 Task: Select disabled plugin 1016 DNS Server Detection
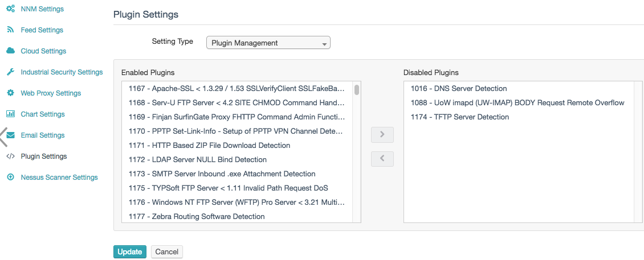coord(458,89)
